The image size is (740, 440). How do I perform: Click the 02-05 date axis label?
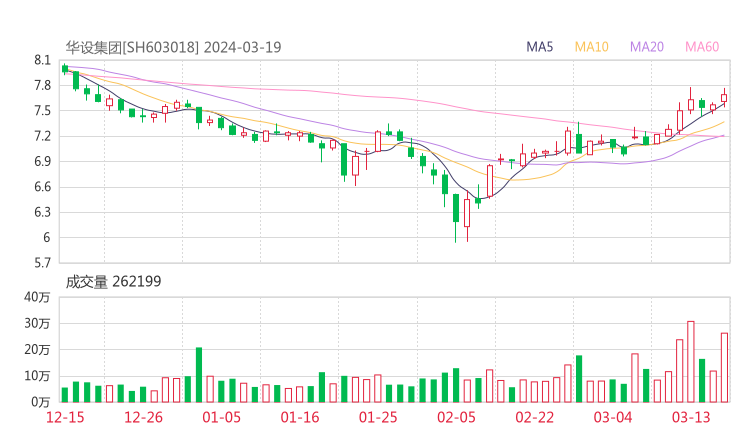(456, 417)
